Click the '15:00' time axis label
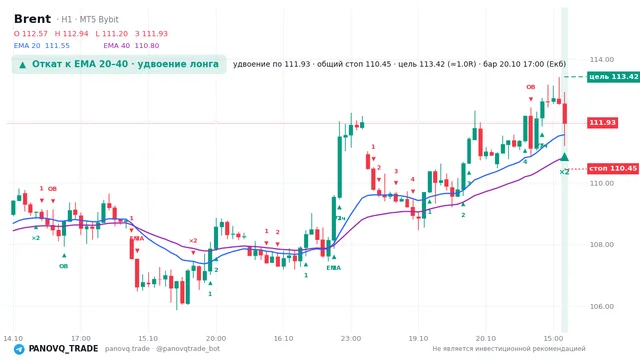Viewport: 640px width, 360px height. pos(553,339)
